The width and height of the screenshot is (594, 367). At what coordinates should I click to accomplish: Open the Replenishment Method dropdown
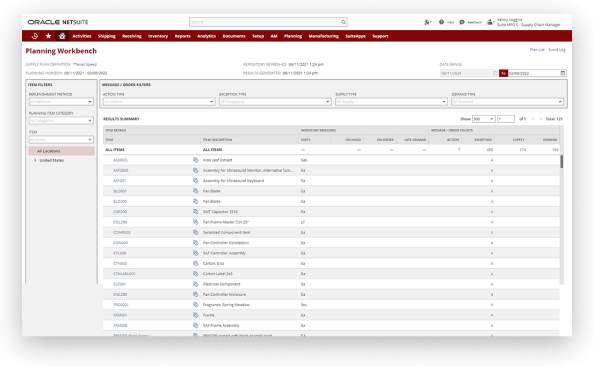pos(61,102)
